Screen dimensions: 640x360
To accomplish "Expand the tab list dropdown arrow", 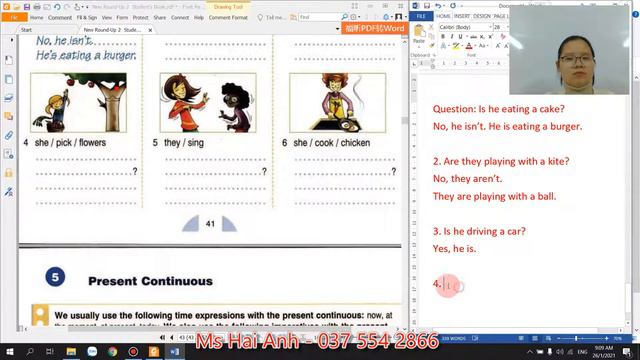I will click(337, 29).
